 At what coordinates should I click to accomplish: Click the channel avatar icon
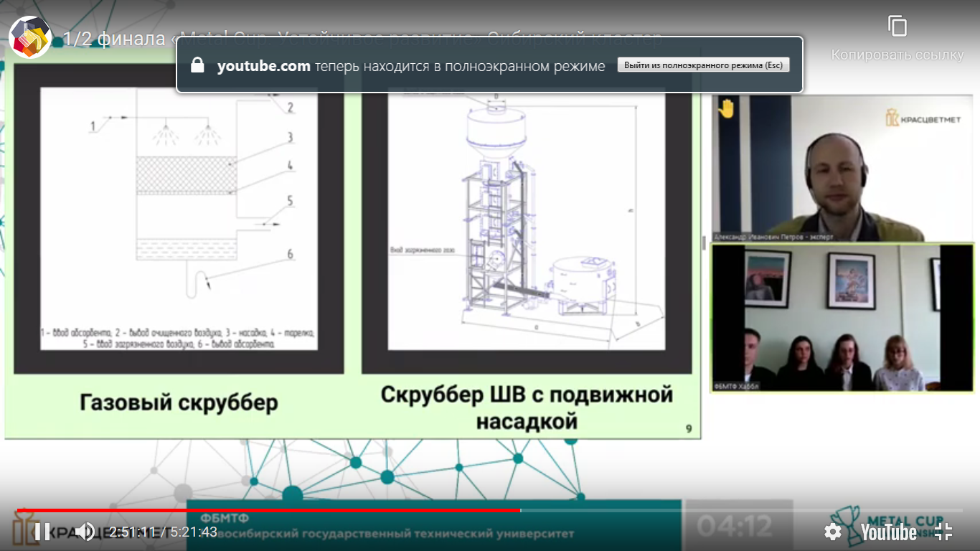pyautogui.click(x=29, y=37)
